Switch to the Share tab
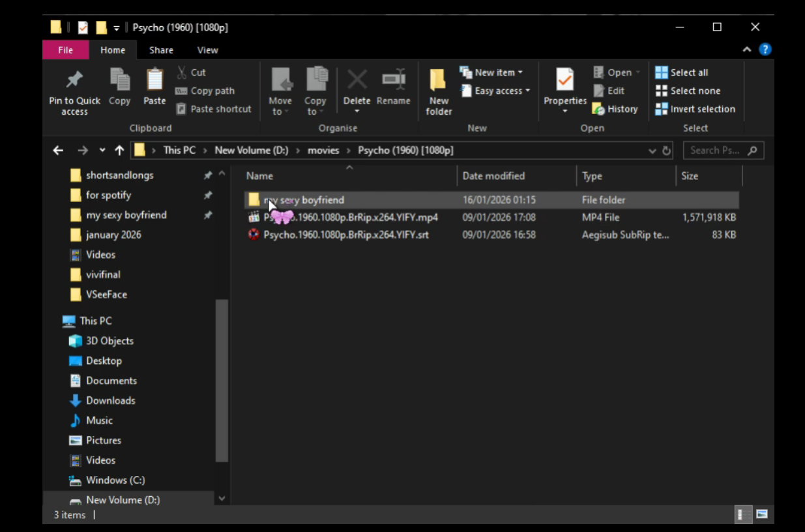Image resolution: width=805 pixels, height=532 pixels. (x=161, y=50)
